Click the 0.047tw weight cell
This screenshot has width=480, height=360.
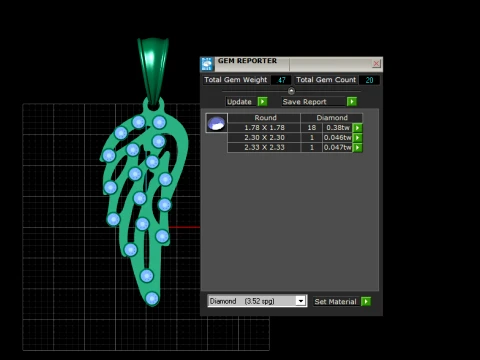(x=338, y=148)
